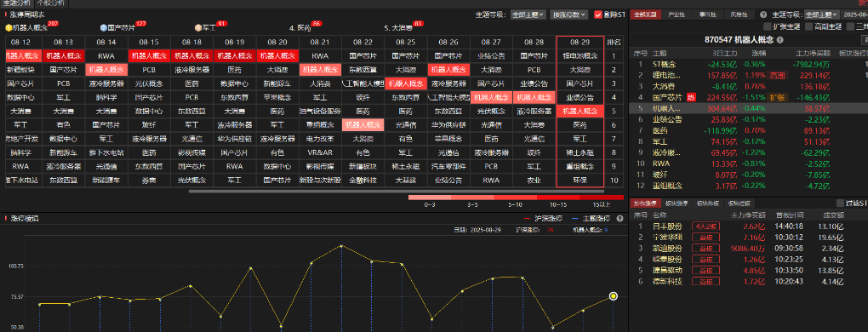
Task: Click the 扩张 tag on 国产芯片 row
Action: [778, 97]
